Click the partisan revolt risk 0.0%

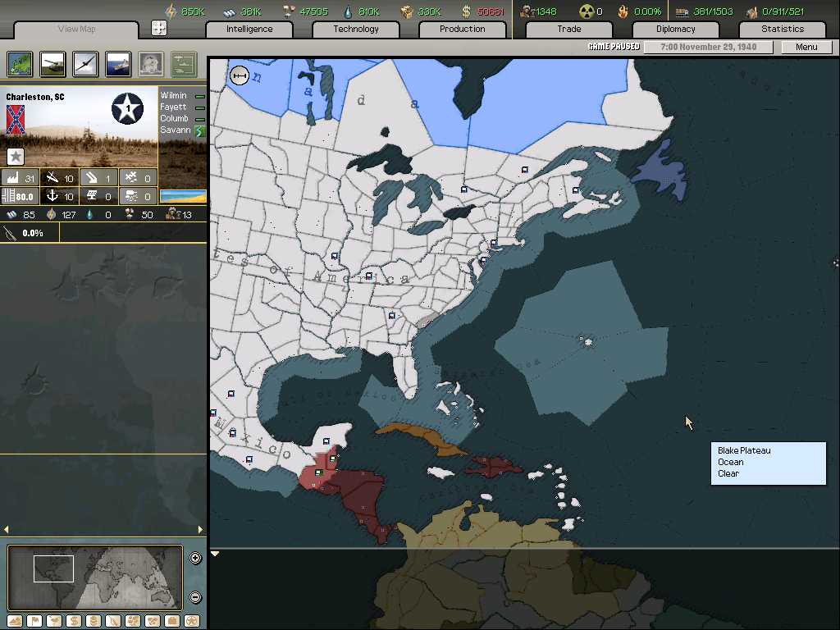point(33,233)
